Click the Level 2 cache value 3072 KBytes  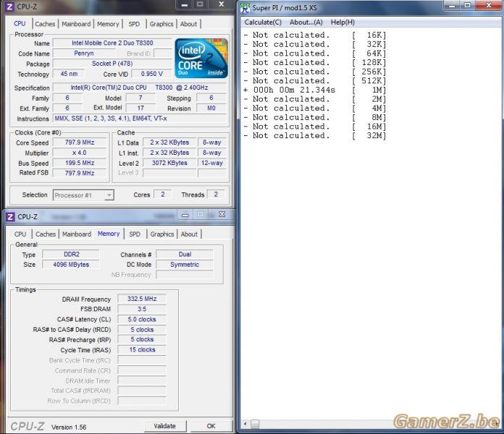click(x=169, y=163)
